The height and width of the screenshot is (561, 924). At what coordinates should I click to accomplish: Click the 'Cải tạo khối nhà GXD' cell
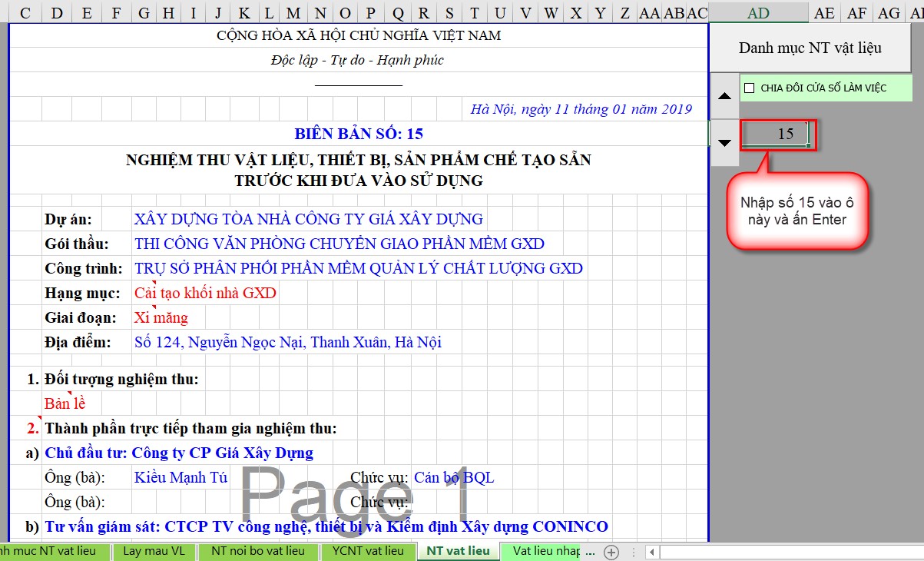(x=205, y=293)
